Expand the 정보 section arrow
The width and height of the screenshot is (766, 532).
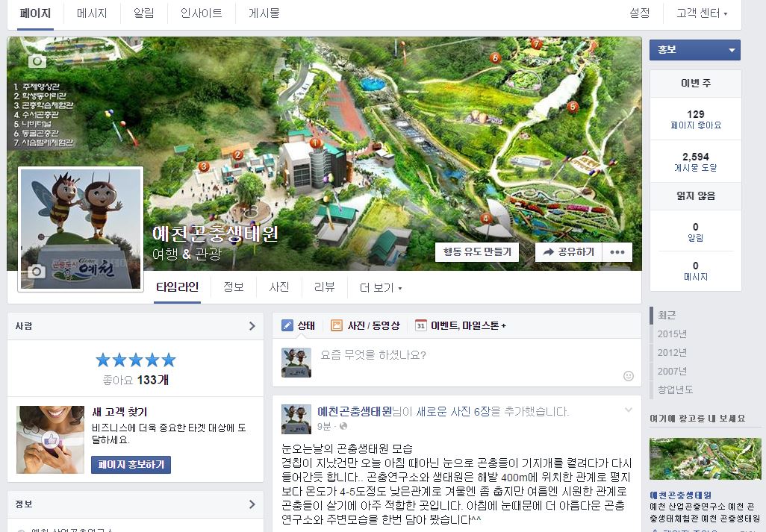(252, 504)
